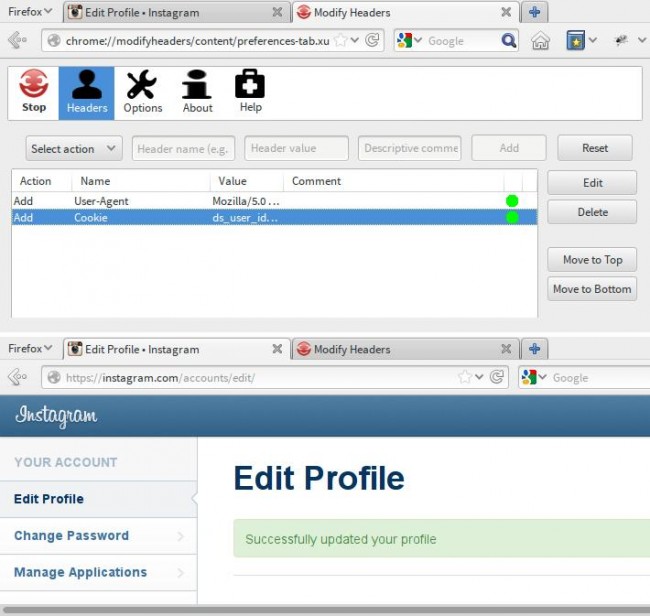Click the upper address bar URL

click(x=197, y=41)
